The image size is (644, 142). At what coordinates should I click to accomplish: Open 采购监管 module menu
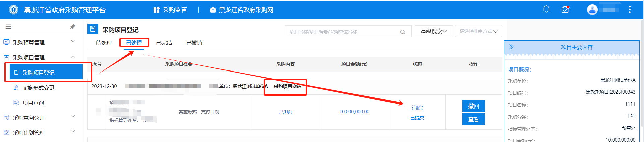pos(170,10)
